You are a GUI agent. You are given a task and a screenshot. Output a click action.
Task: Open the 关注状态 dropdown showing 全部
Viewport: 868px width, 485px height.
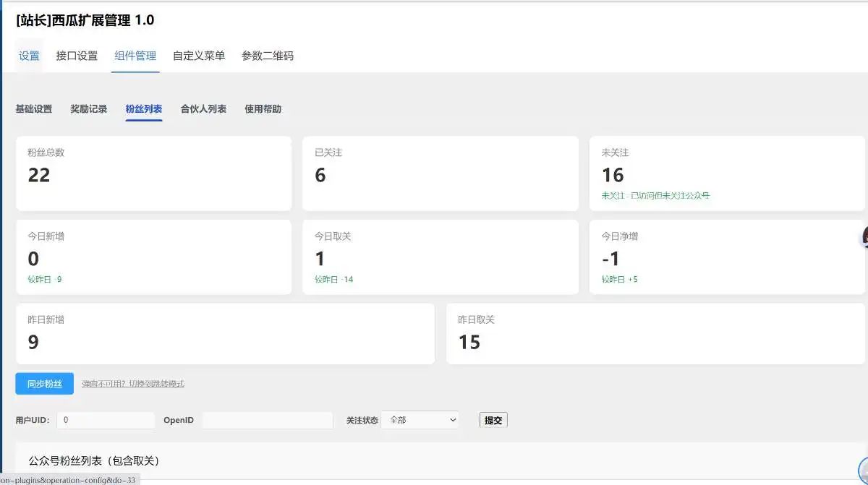420,419
